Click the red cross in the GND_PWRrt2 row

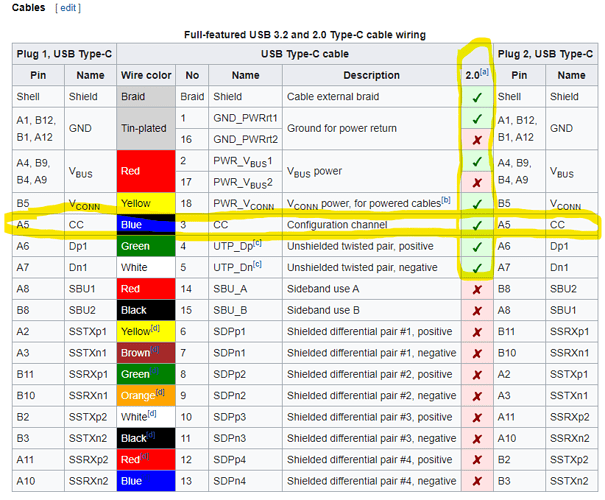477,140
